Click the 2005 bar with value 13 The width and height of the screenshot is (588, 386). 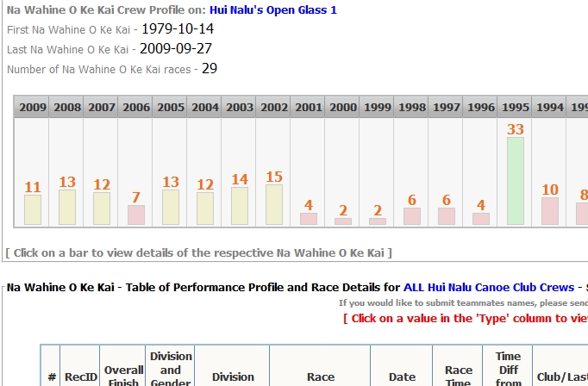(x=171, y=207)
